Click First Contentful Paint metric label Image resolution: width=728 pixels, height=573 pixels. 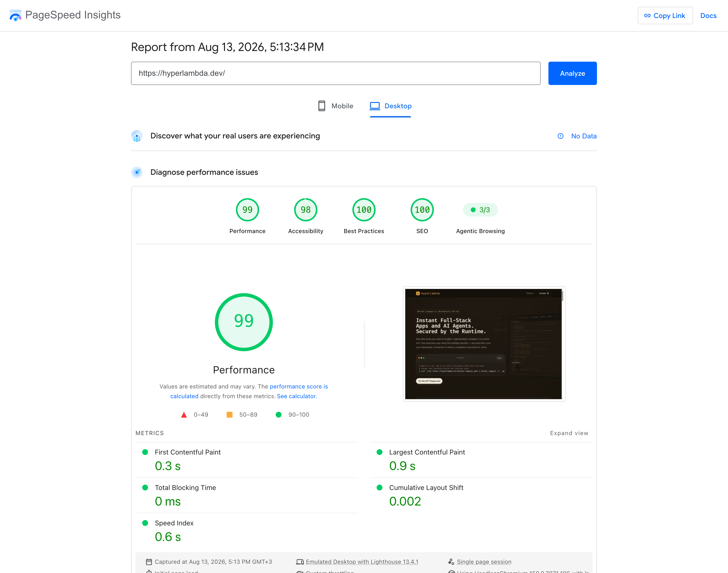(188, 452)
